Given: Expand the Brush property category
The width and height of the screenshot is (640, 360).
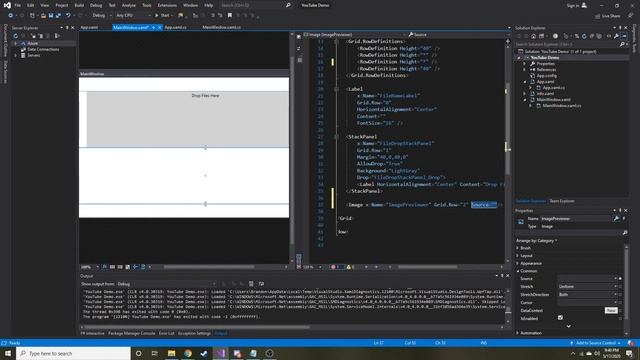Looking at the screenshot, I should coord(518,248).
